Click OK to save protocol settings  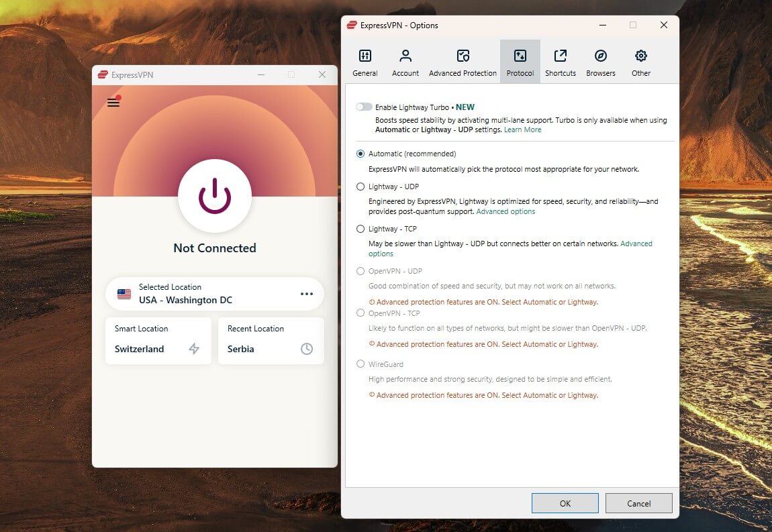[565, 502]
